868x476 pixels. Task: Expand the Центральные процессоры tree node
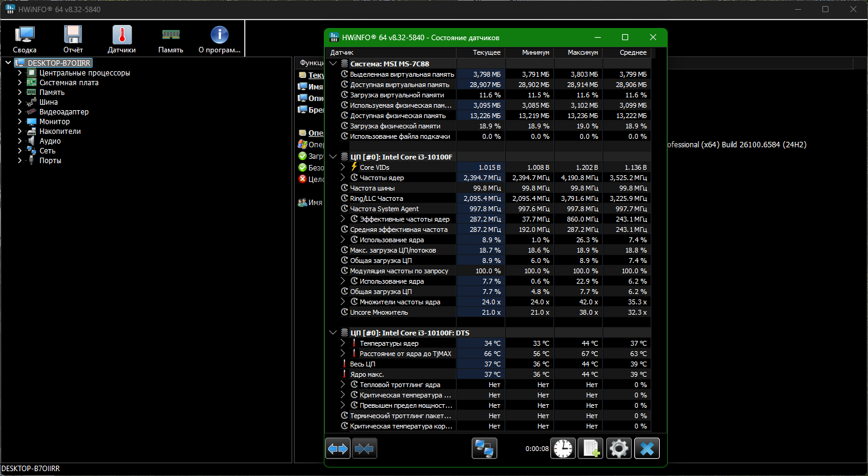point(19,73)
